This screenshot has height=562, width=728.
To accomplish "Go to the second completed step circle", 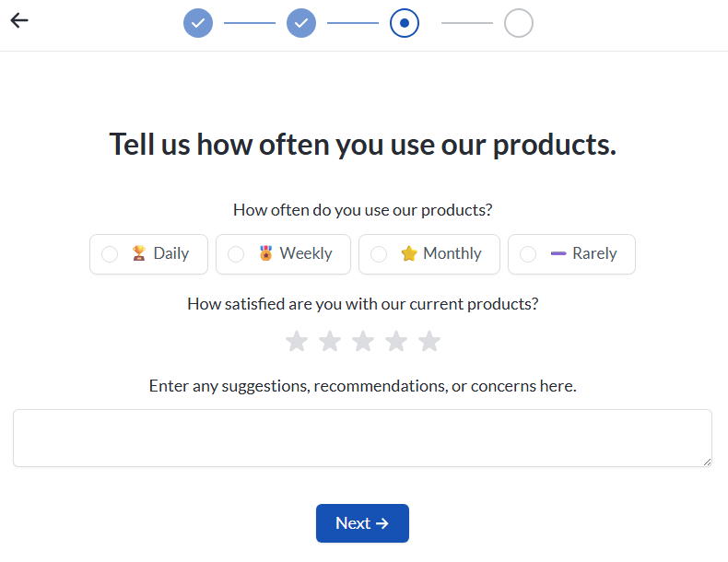I will click(301, 23).
